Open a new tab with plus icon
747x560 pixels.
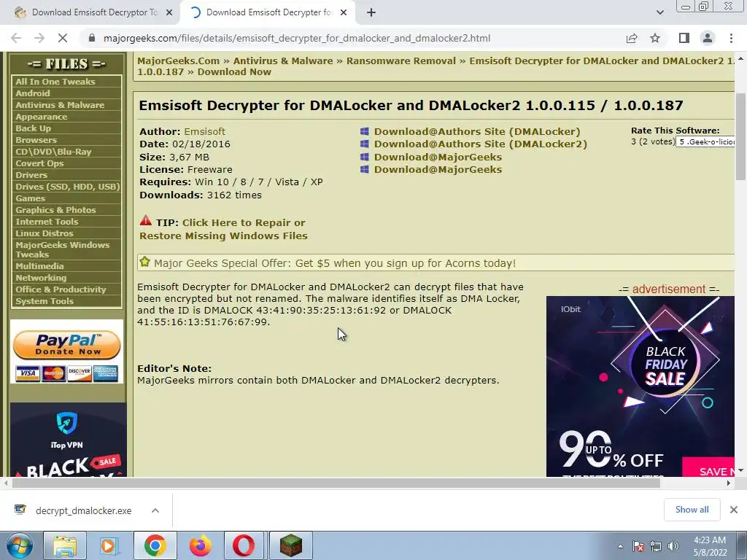pos(371,13)
